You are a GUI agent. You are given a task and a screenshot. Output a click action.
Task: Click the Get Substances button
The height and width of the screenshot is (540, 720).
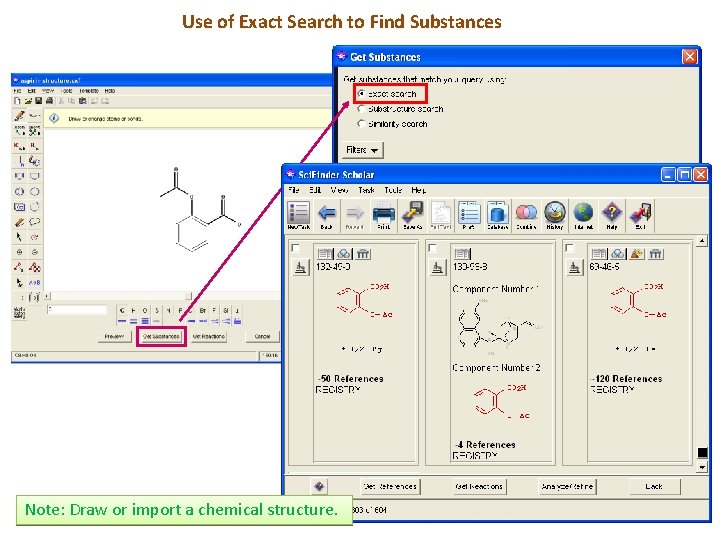[x=161, y=337]
